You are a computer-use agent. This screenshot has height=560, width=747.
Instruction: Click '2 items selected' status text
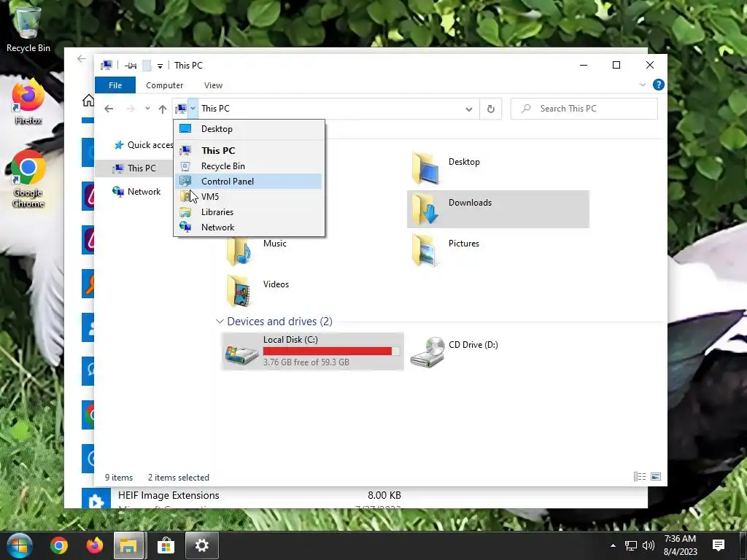pyautogui.click(x=179, y=477)
